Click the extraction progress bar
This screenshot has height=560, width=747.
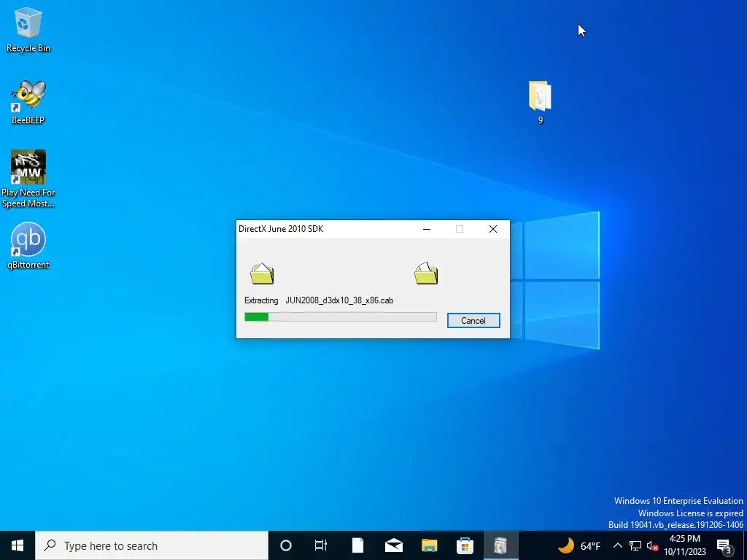coord(340,316)
